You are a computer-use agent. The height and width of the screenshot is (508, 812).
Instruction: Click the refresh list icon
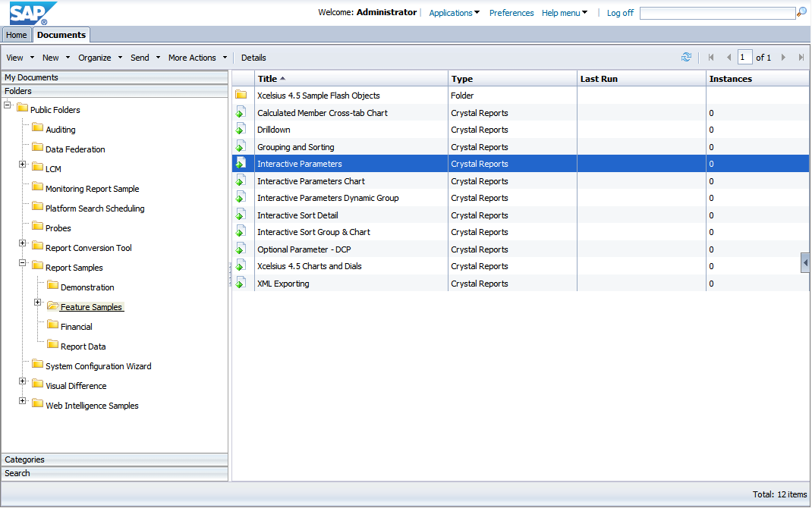tap(686, 57)
